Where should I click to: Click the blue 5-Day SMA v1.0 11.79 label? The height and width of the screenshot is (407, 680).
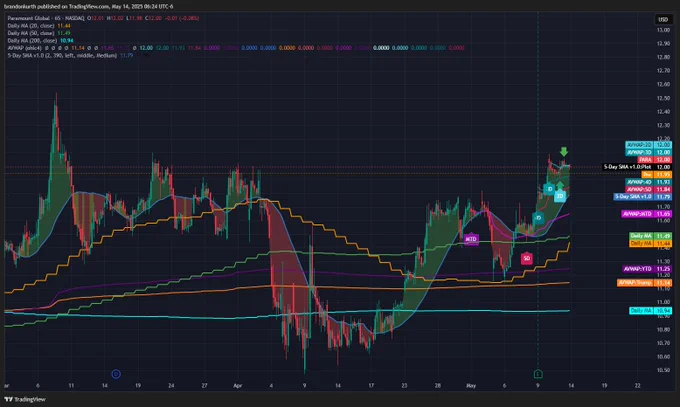(643, 197)
